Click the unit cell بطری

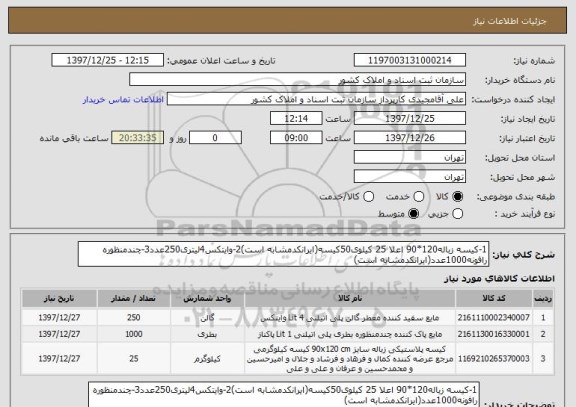[207, 334]
